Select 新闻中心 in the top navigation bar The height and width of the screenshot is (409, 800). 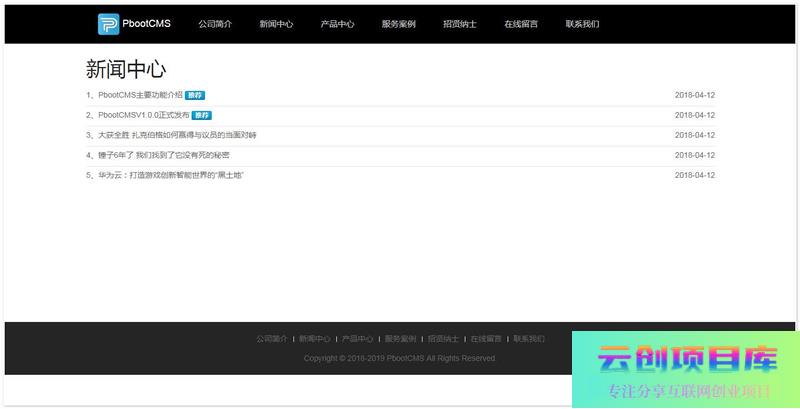click(276, 24)
